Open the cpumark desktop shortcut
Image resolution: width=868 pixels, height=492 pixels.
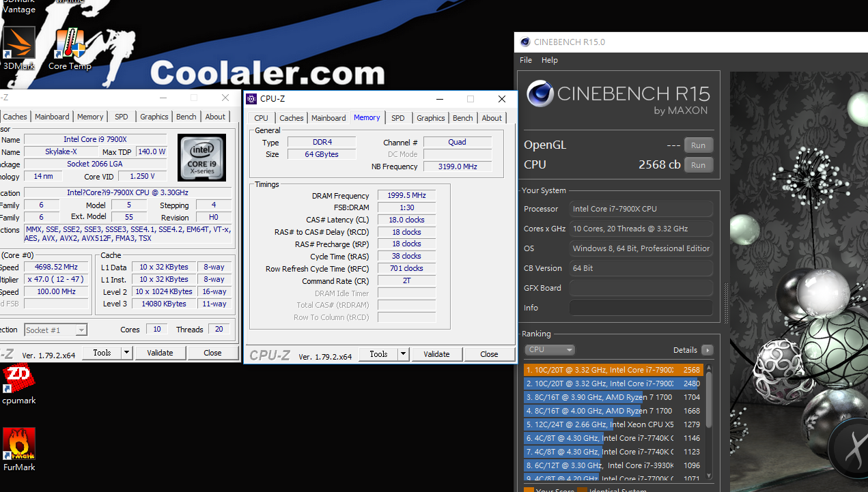click(x=19, y=377)
